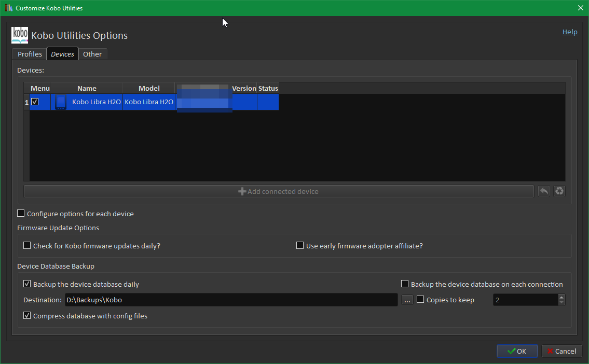Open the Other tab

tap(92, 54)
